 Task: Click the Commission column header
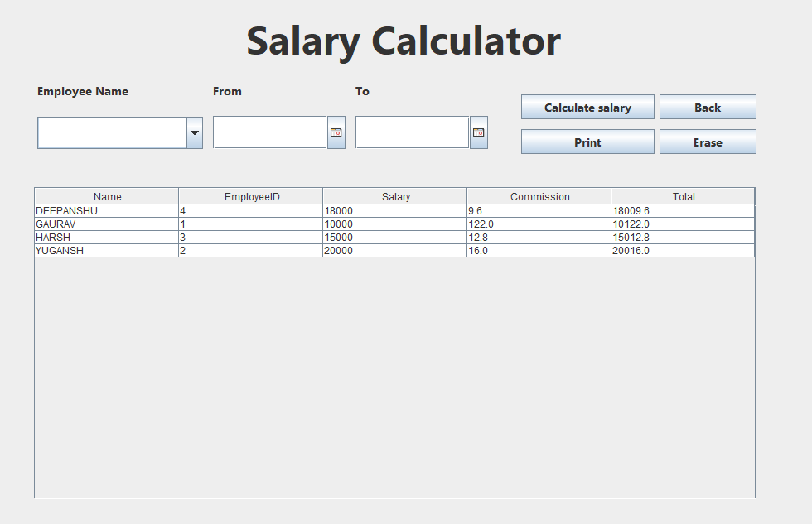(x=539, y=196)
